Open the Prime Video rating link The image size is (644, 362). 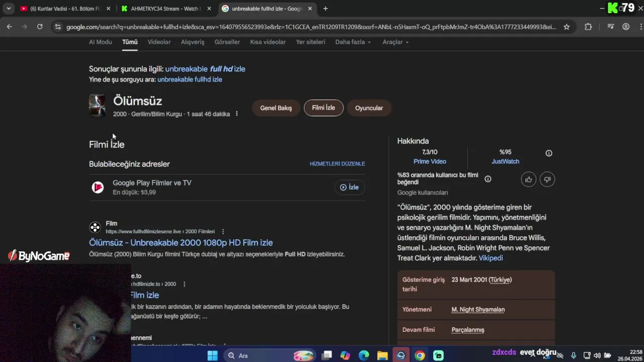click(x=430, y=161)
